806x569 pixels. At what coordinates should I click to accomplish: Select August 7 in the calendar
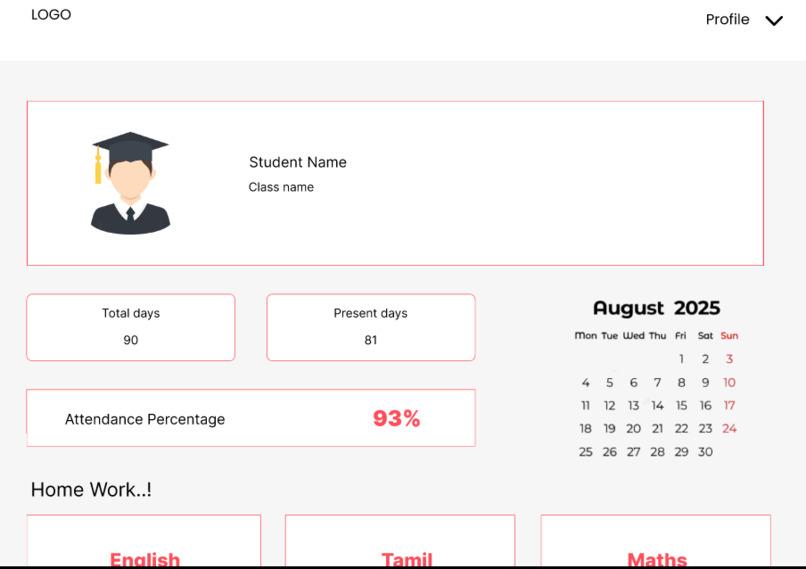pyautogui.click(x=657, y=382)
